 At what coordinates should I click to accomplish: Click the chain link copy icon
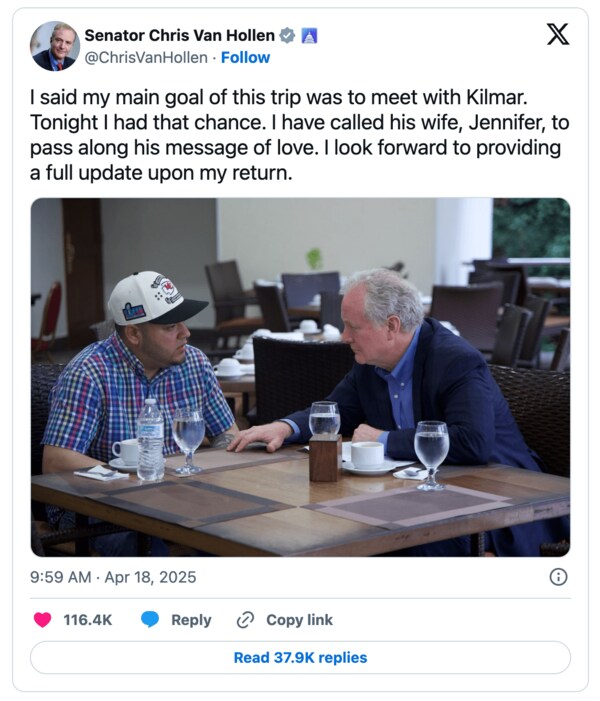click(x=245, y=620)
